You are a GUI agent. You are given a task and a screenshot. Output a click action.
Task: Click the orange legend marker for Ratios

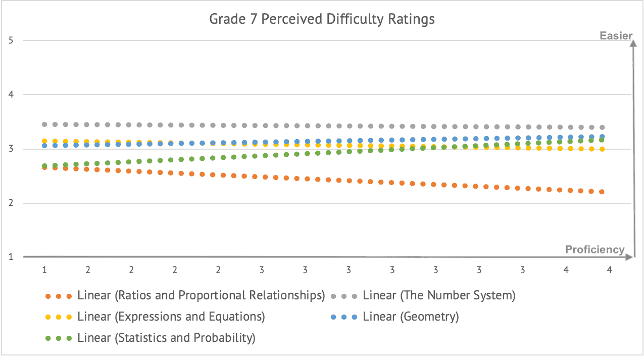tap(59, 296)
